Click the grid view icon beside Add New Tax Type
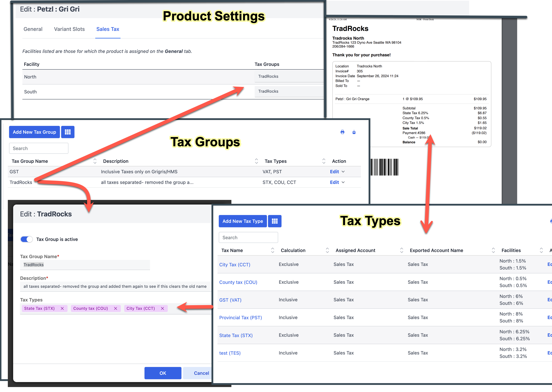The image size is (552, 392). pos(275,221)
